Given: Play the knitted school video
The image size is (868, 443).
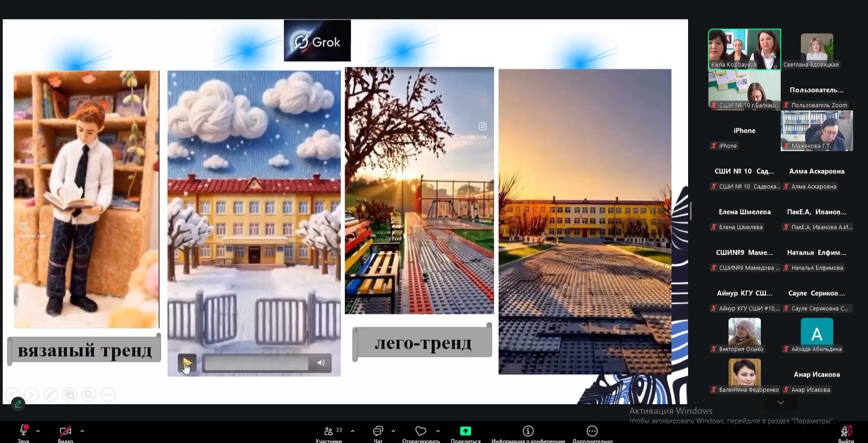Looking at the screenshot, I should (186, 363).
